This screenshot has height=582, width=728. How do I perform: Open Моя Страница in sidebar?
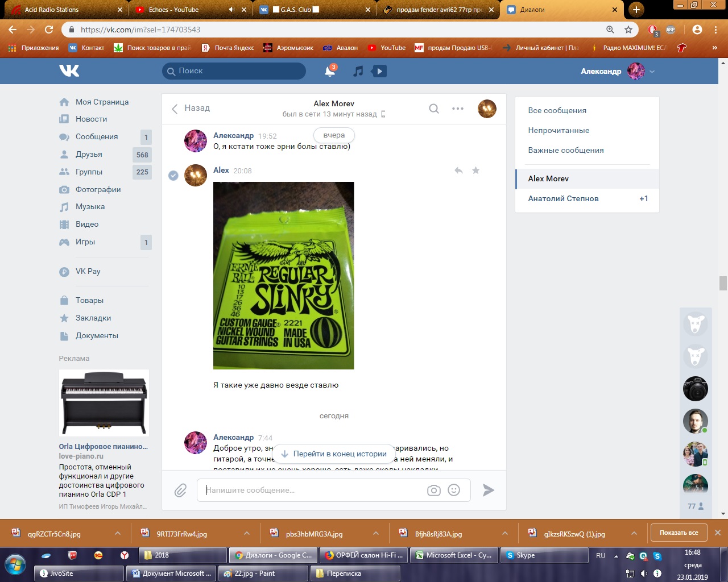102,102
